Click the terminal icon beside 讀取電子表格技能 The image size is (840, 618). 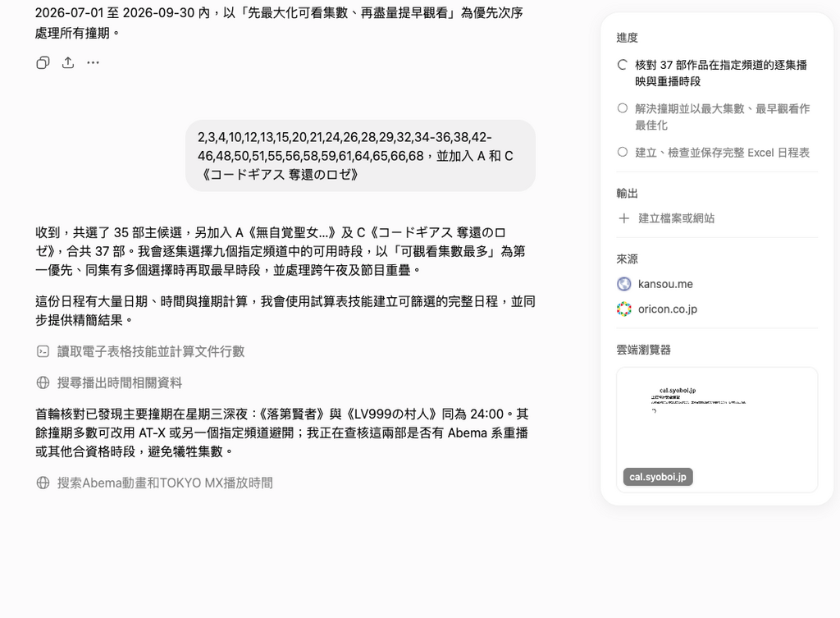coord(43,351)
